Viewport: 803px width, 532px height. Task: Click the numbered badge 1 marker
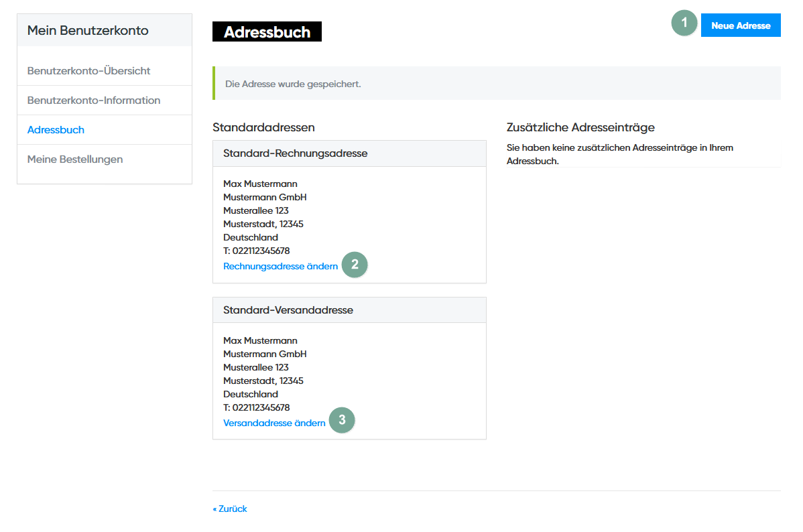pyautogui.click(x=684, y=23)
